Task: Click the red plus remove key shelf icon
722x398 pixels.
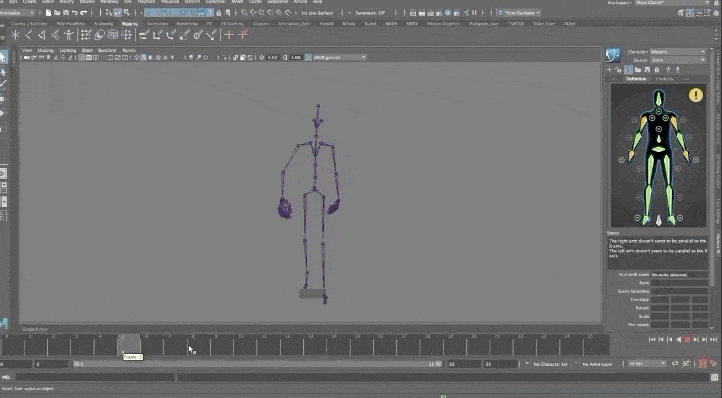Action: point(243,35)
